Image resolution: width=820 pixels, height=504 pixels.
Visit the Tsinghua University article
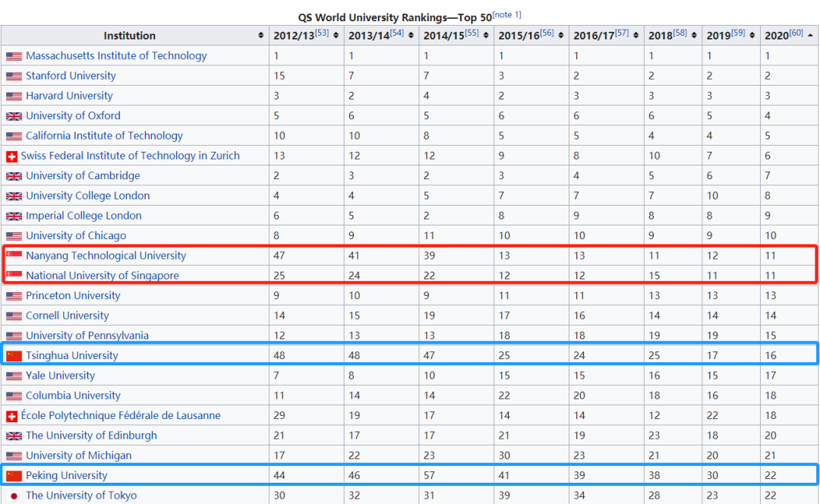point(72,355)
